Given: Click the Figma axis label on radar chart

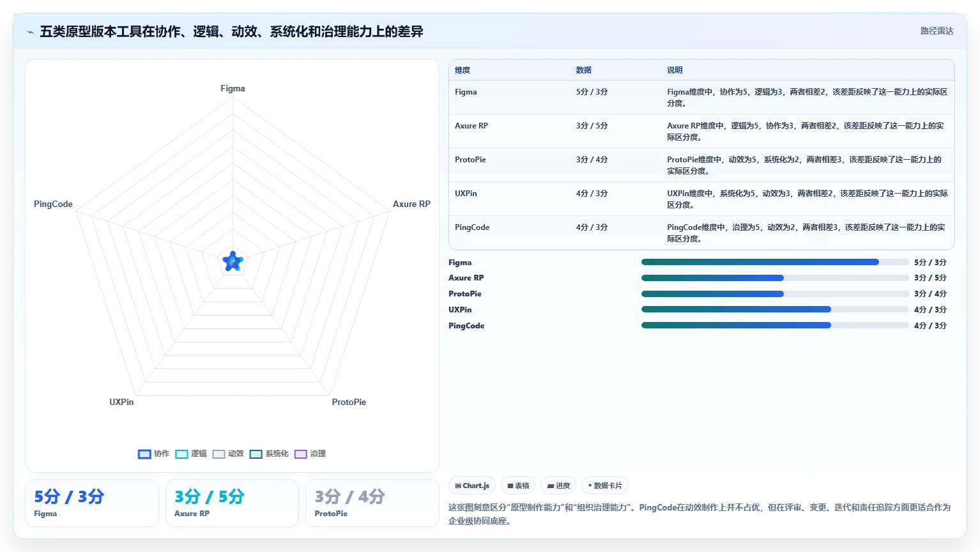Looking at the screenshot, I should click(233, 89).
